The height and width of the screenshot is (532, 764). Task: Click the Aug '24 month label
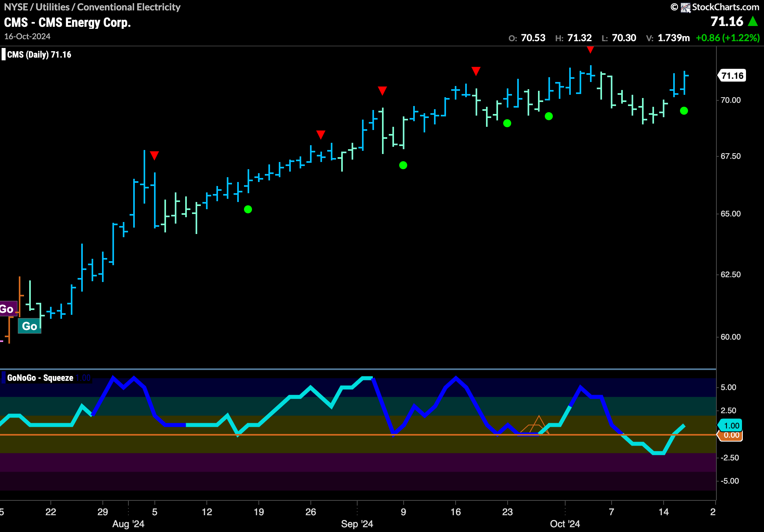pyautogui.click(x=128, y=524)
